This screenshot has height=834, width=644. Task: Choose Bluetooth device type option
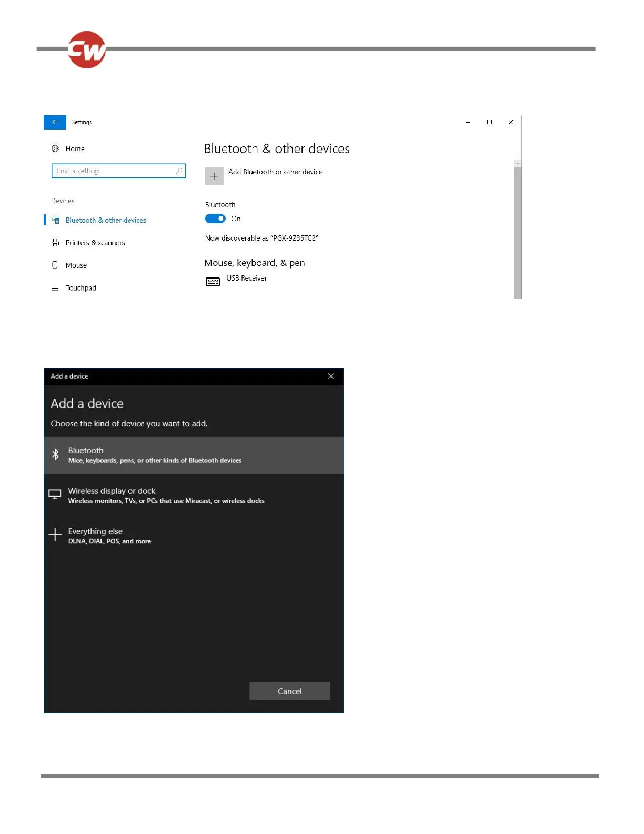(194, 455)
